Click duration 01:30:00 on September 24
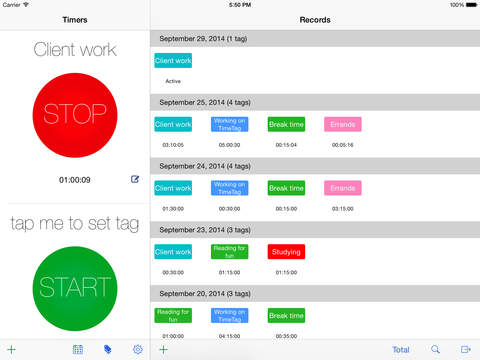 click(x=173, y=209)
